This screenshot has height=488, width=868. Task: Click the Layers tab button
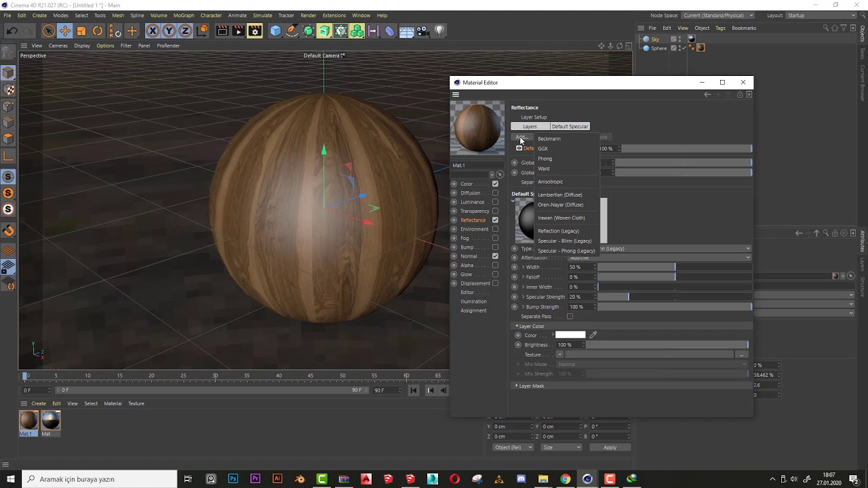(x=530, y=126)
